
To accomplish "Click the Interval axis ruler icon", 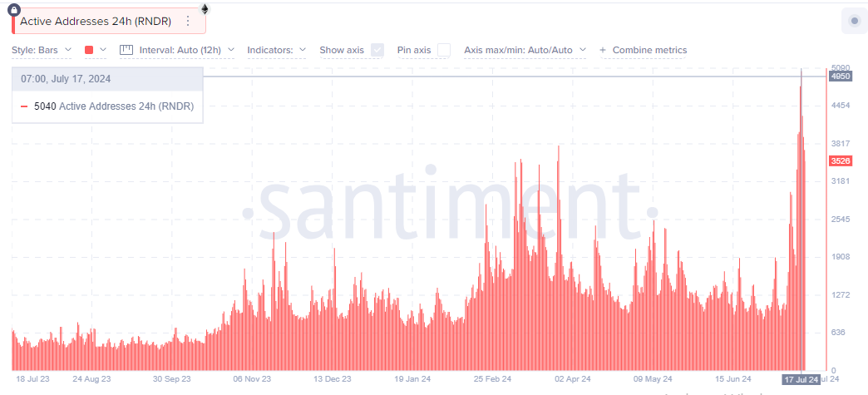I will point(126,50).
